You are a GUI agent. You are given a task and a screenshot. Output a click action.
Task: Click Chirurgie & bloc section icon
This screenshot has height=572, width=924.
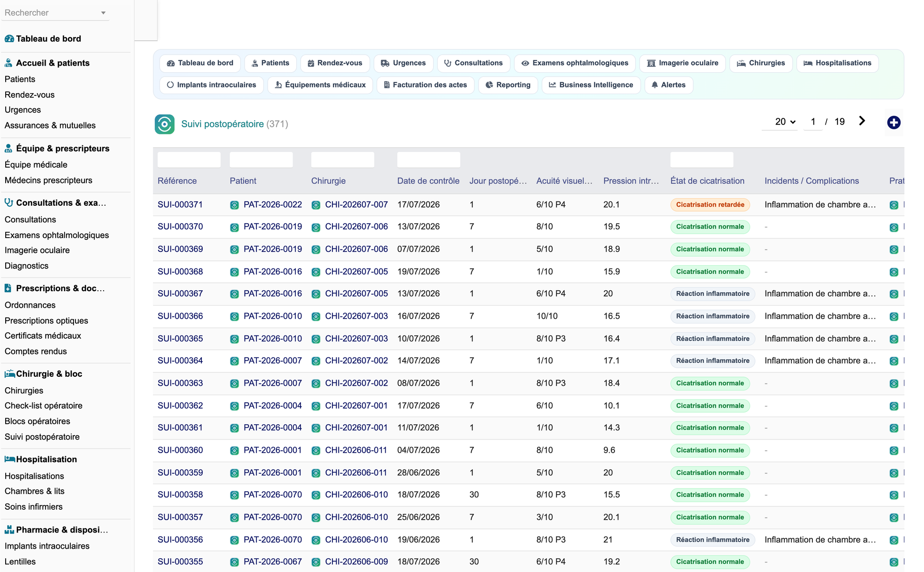(x=9, y=374)
